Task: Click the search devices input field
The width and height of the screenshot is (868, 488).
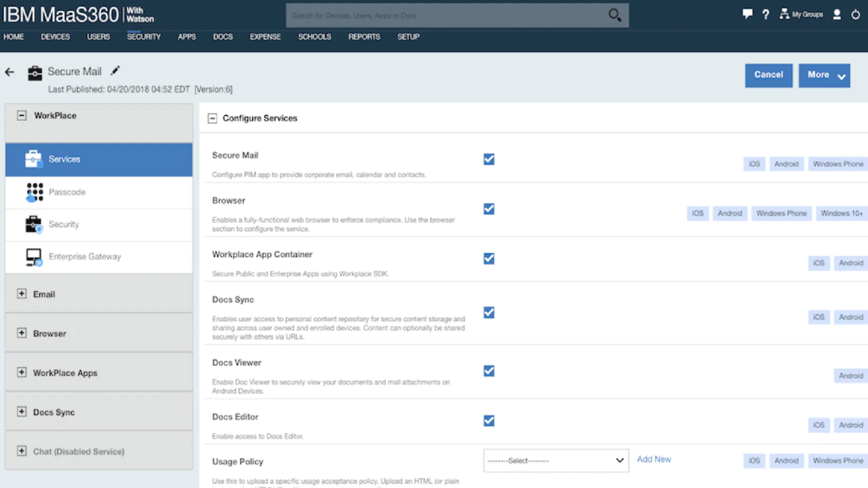Action: pos(446,15)
